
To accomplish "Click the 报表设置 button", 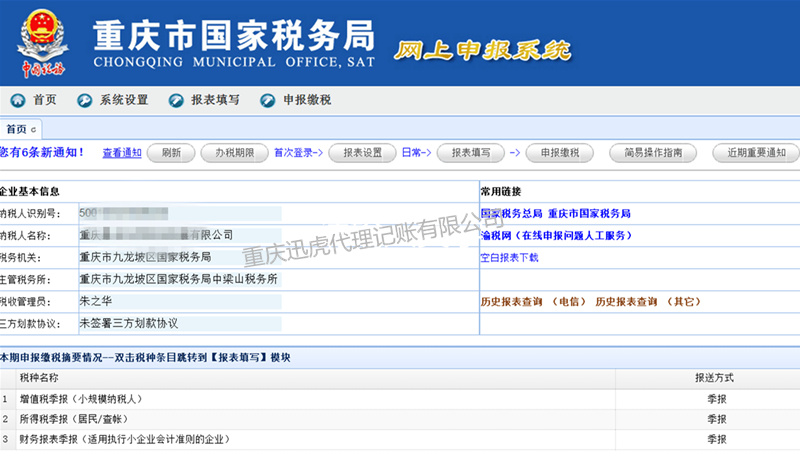I will [363, 153].
